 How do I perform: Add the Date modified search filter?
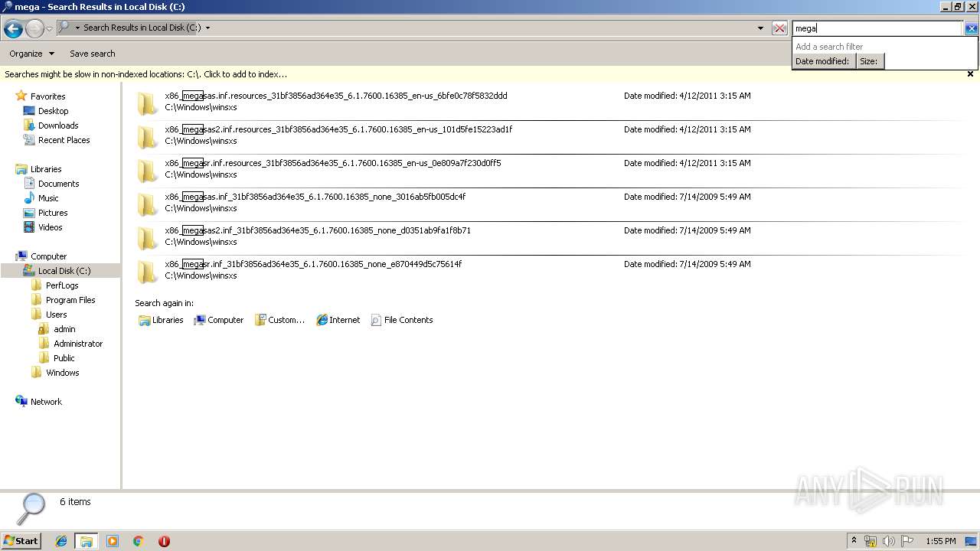coord(824,61)
